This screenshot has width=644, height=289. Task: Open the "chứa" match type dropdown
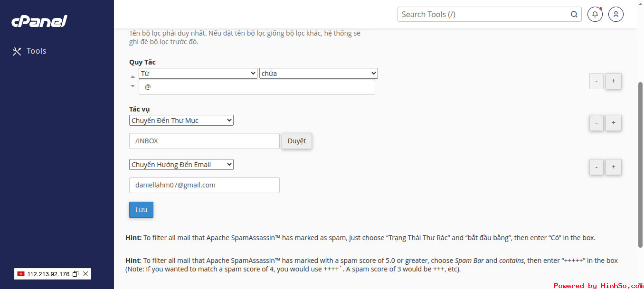click(x=319, y=74)
